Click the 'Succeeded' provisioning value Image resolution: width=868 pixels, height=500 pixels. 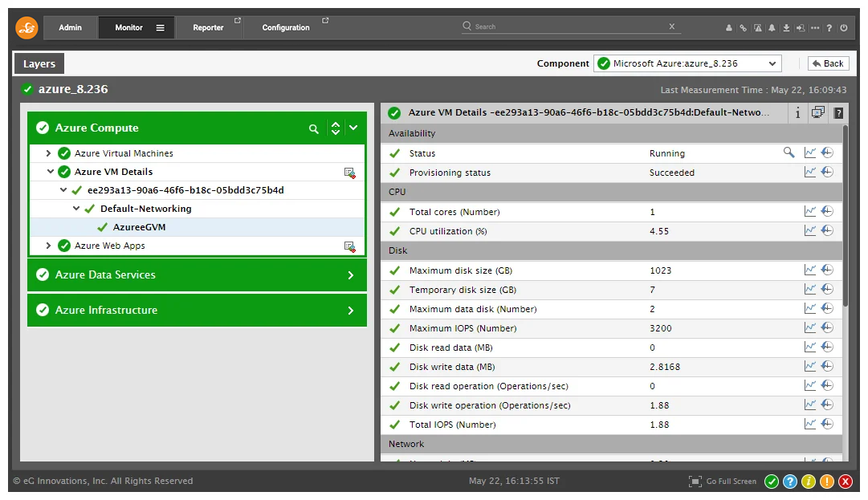tap(672, 173)
